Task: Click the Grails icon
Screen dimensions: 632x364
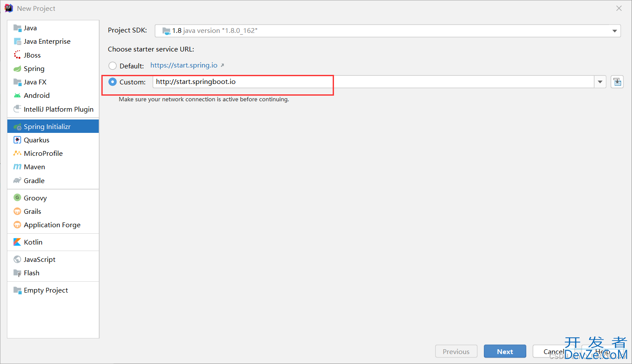Action: [17, 211]
